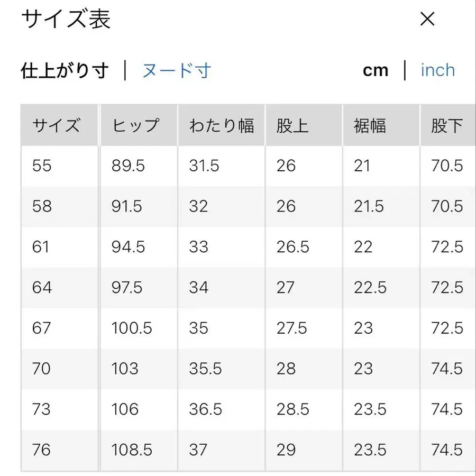Image resolution: width=476 pixels, height=476 pixels.
Task: Click the わたり幅 column header
Action: (223, 125)
